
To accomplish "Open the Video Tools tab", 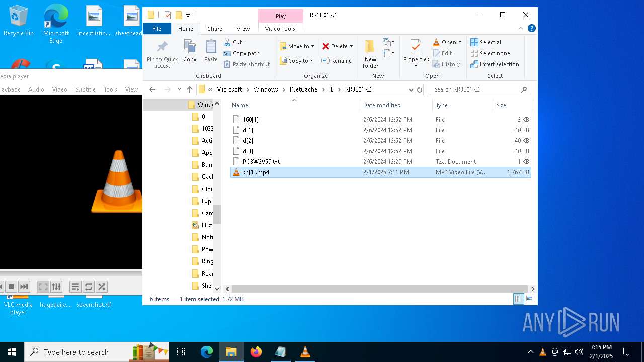I will pyautogui.click(x=280, y=29).
